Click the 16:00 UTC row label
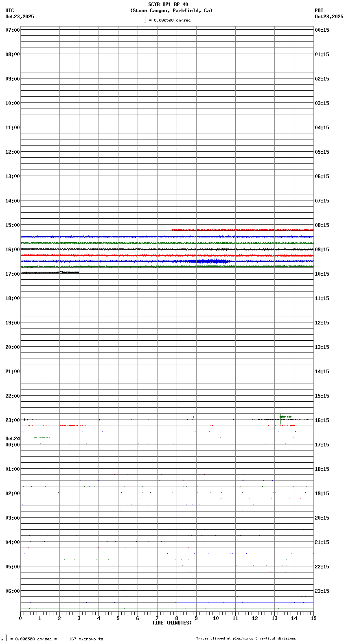 pos(13,250)
